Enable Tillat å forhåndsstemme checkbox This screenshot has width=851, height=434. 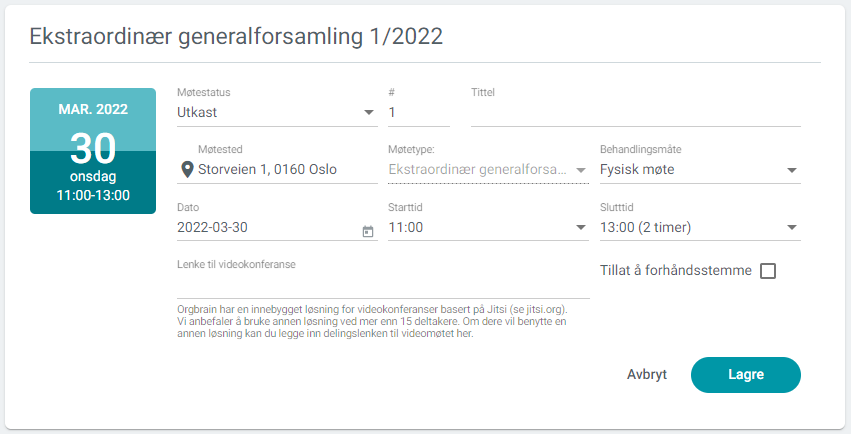point(768,271)
